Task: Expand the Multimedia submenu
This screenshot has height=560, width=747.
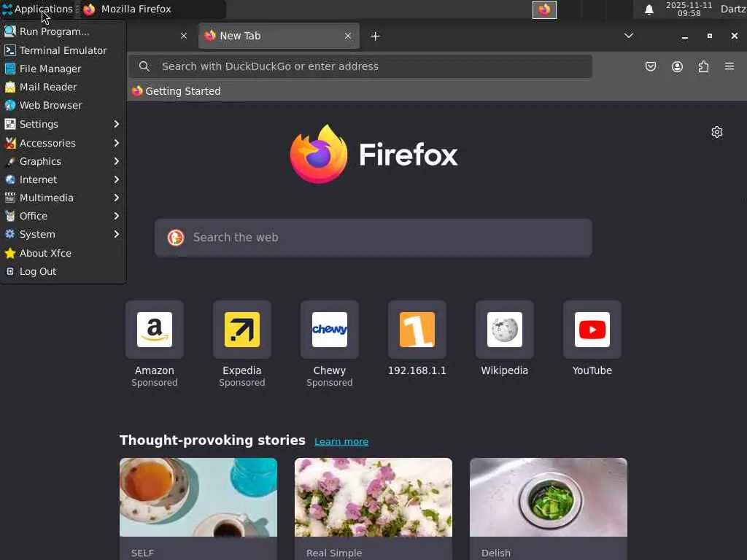Action: click(63, 198)
